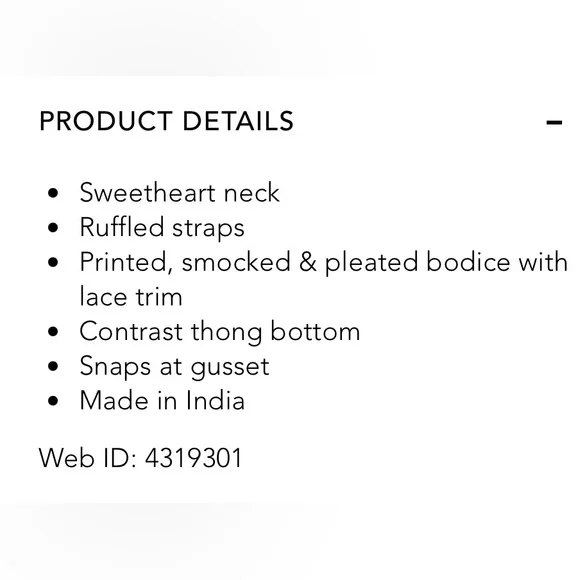580x580 pixels.
Task: Click the word 'DETAILS' in the heading
Action: point(238,121)
